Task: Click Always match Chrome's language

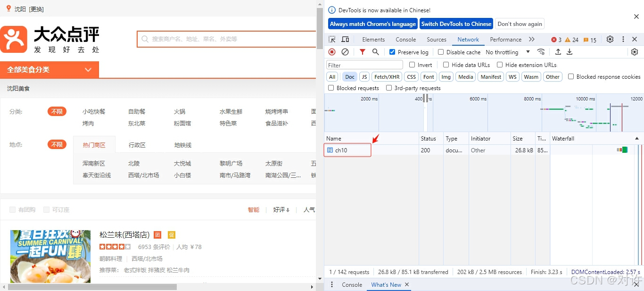Action: click(x=373, y=24)
